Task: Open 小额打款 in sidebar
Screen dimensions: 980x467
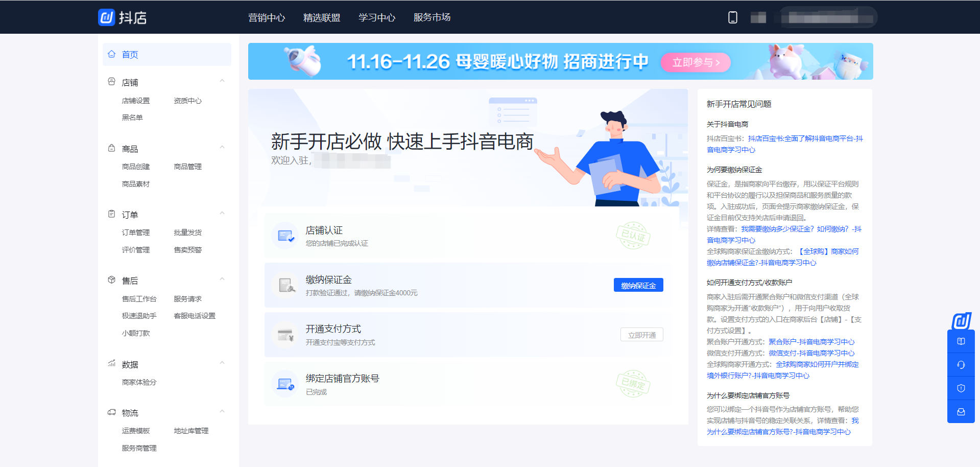Action: tap(136, 333)
